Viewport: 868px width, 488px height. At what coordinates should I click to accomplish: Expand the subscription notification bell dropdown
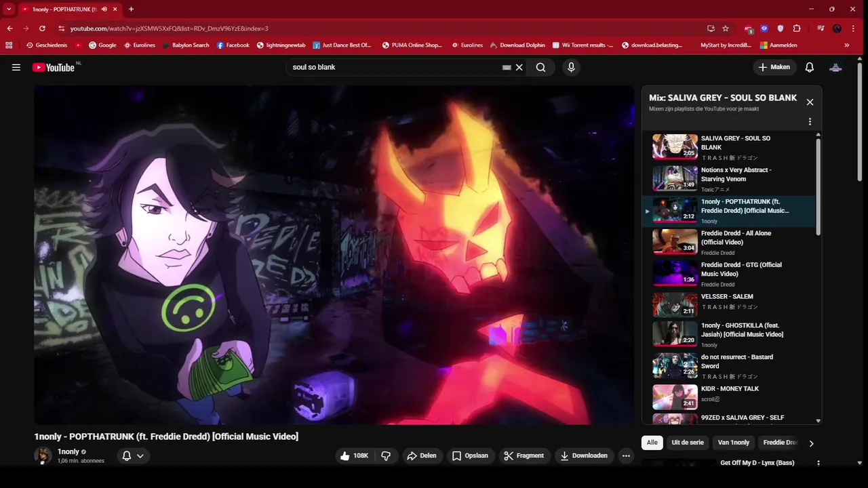coord(133,455)
